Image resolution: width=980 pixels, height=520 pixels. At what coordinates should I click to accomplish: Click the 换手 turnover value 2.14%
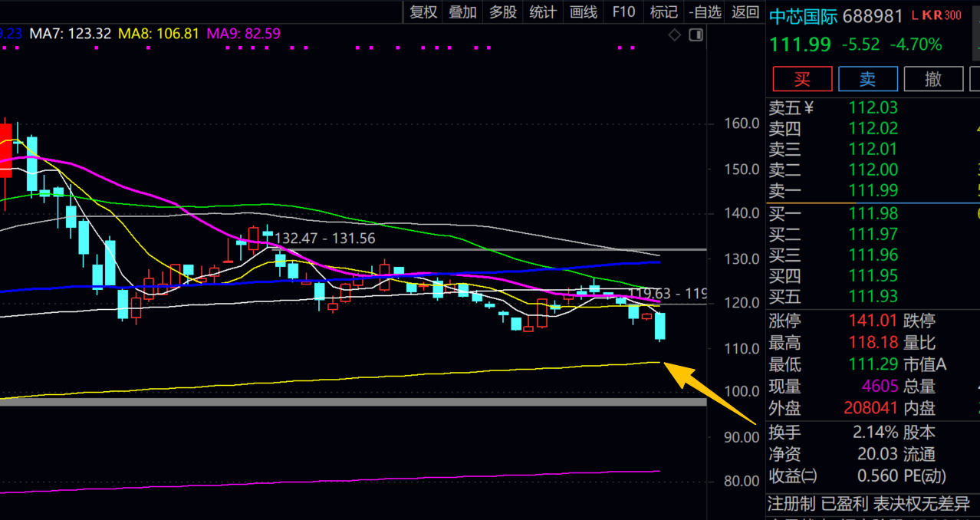[x=875, y=433]
